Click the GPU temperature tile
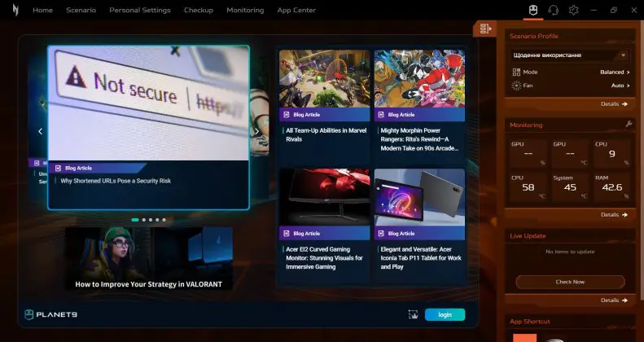Viewport: 644px width, 342px height. (570, 154)
